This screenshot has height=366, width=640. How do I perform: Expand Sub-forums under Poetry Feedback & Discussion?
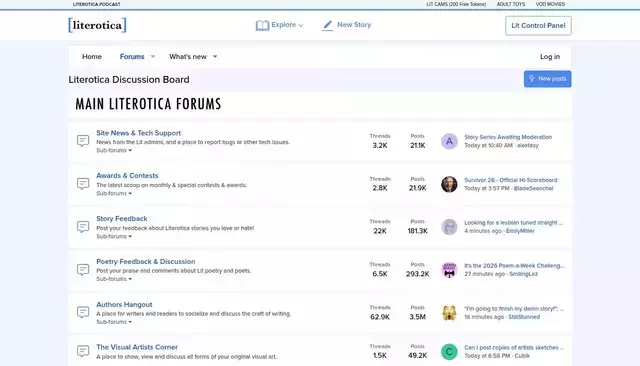(x=114, y=279)
